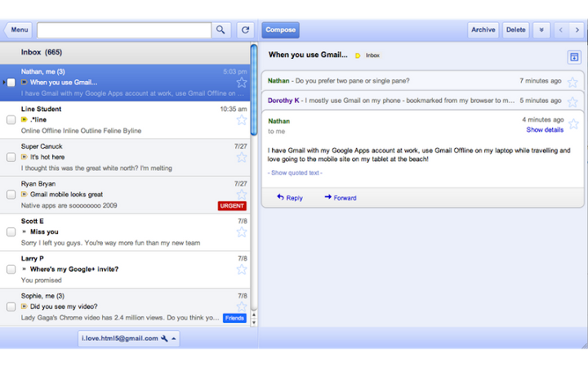Click the scroll down arrow of message list
Screen dimensions: 588x368
click(x=254, y=322)
